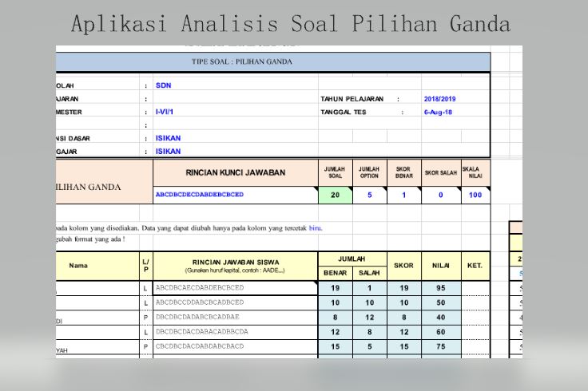Click student answer 'ABCDBCAECDABDEBCBCED'
Image resolution: width=588 pixels, height=391 pixels.
coord(236,288)
